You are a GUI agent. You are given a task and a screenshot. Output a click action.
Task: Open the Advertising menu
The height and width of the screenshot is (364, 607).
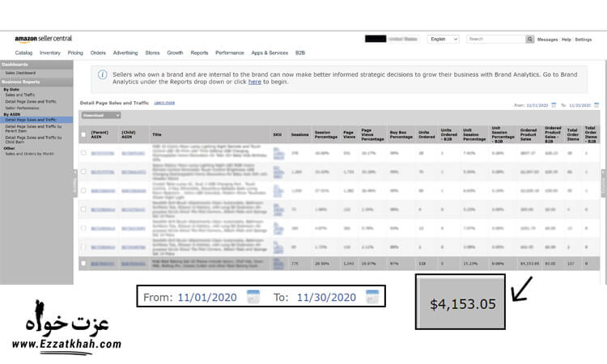tap(125, 53)
